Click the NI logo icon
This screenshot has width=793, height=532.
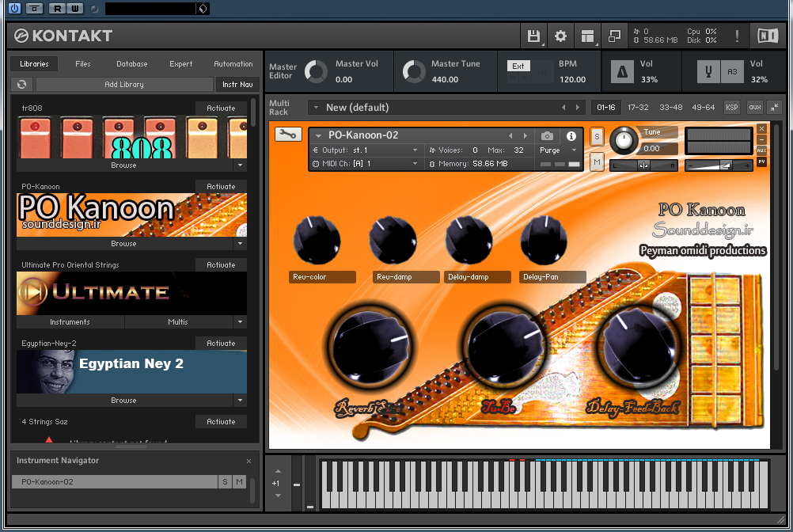tap(768, 36)
